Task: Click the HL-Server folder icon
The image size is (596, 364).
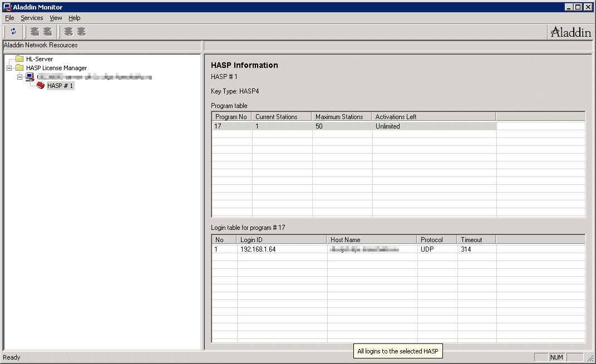Action: pyautogui.click(x=19, y=59)
